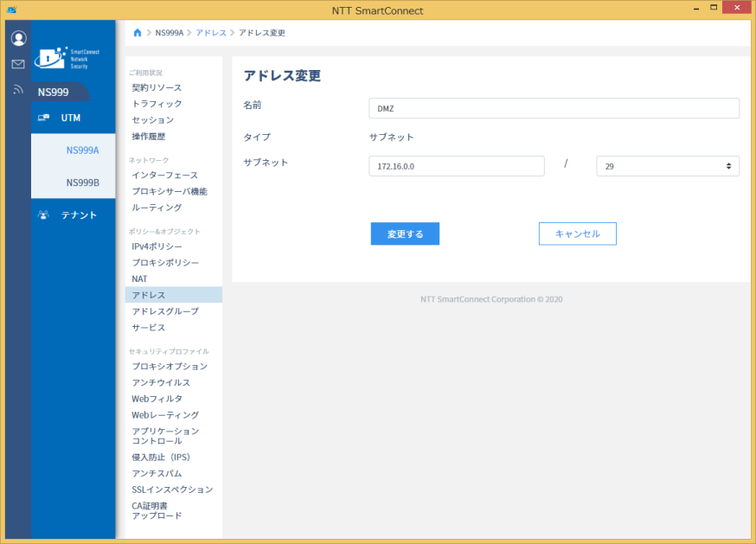Click the UTM device icon
The image size is (756, 544).
44,118
